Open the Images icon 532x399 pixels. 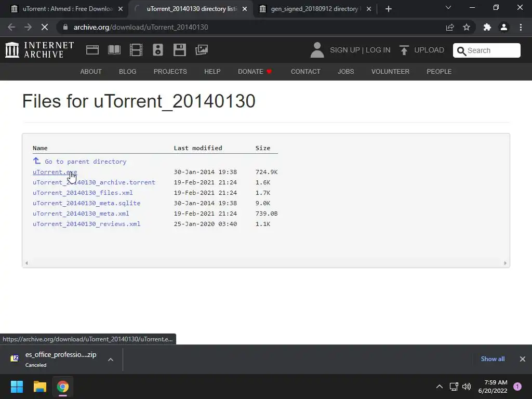tap(202, 50)
